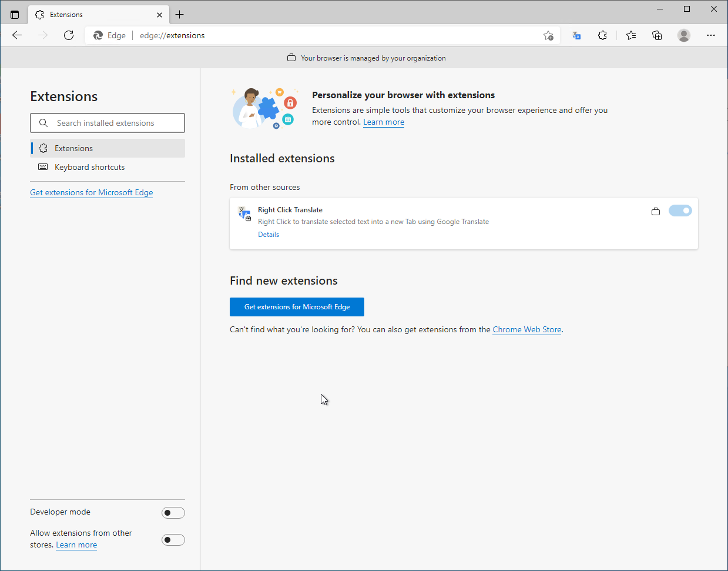Refresh the extensions page
The image size is (728, 571).
(69, 35)
